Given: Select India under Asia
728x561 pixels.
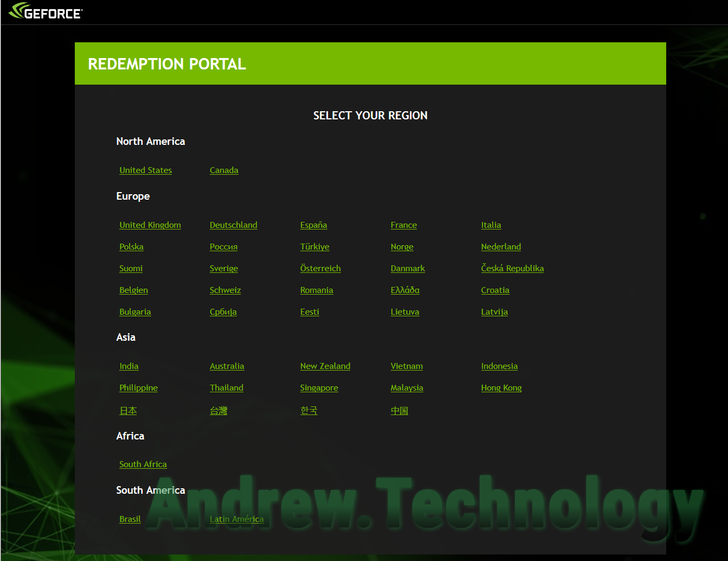Looking at the screenshot, I should [129, 366].
